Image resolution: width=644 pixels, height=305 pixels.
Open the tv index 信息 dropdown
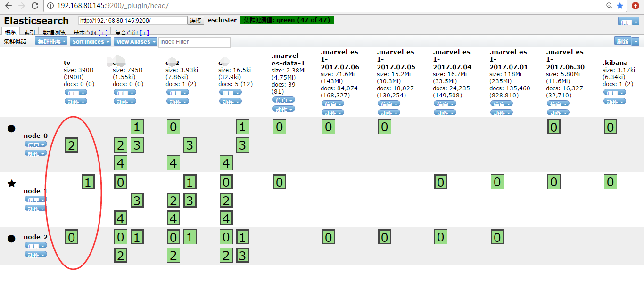75,93
